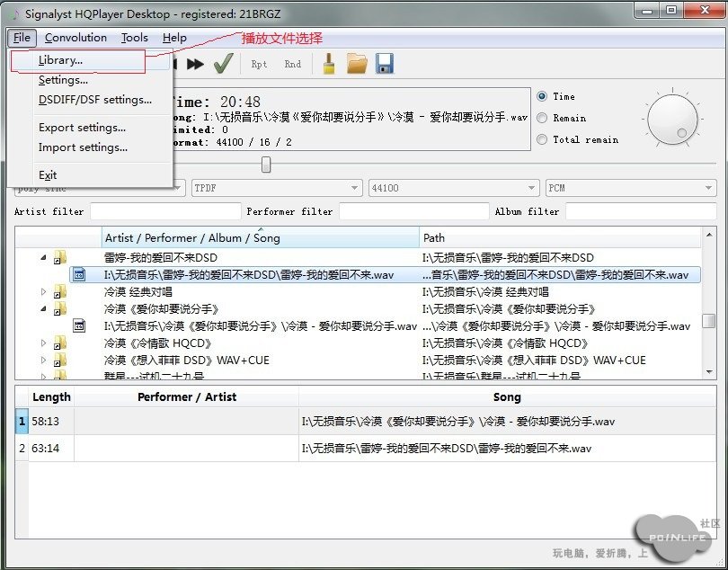Click folder icon of 雷婷-我的爱回不来DSD
This screenshot has width=728, height=570.
[x=60, y=257]
